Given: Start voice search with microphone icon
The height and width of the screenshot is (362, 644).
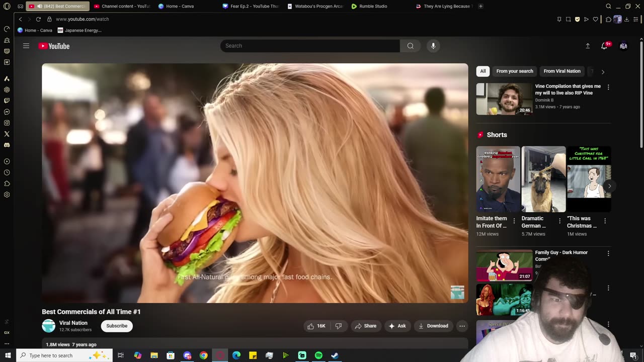Looking at the screenshot, I should [x=433, y=46].
